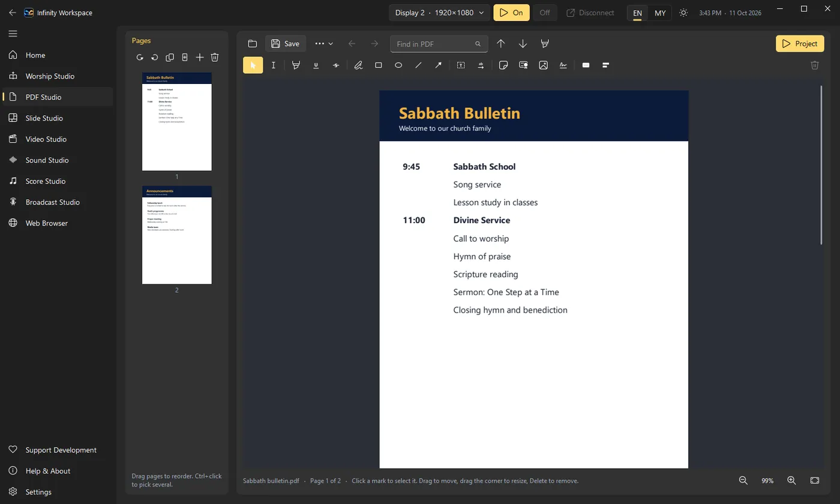Select the arrow pointer tool
This screenshot has width=840, height=504.
click(x=253, y=65)
